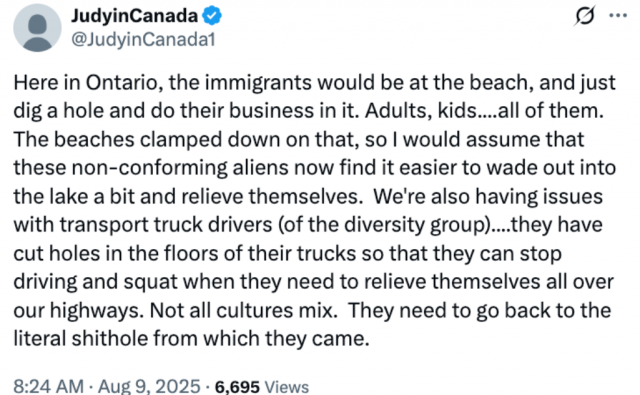Click the words 'Here in Ontario'
The height and width of the screenshot is (395, 640).
(86, 83)
